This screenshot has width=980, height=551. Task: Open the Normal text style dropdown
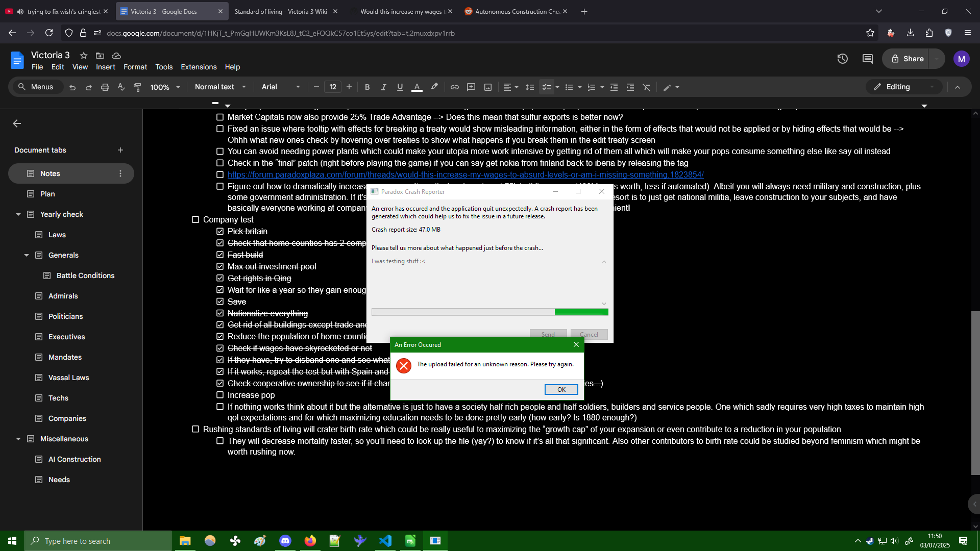[220, 87]
